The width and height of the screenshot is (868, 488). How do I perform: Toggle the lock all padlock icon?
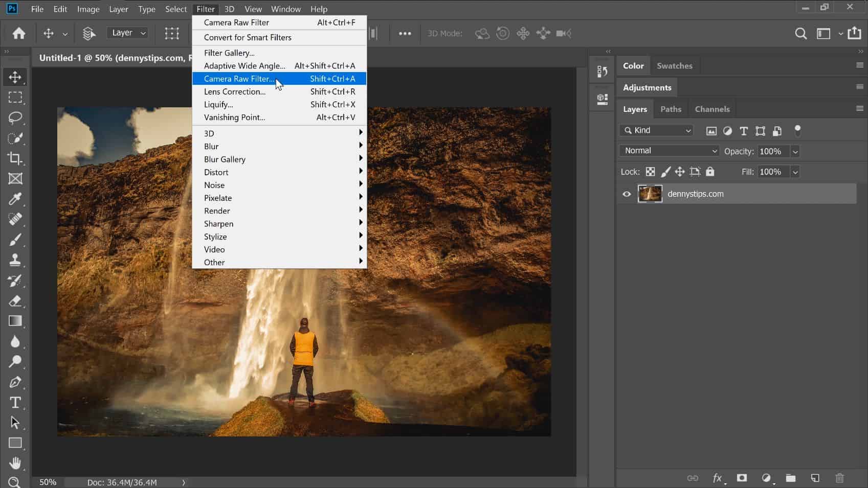point(710,172)
